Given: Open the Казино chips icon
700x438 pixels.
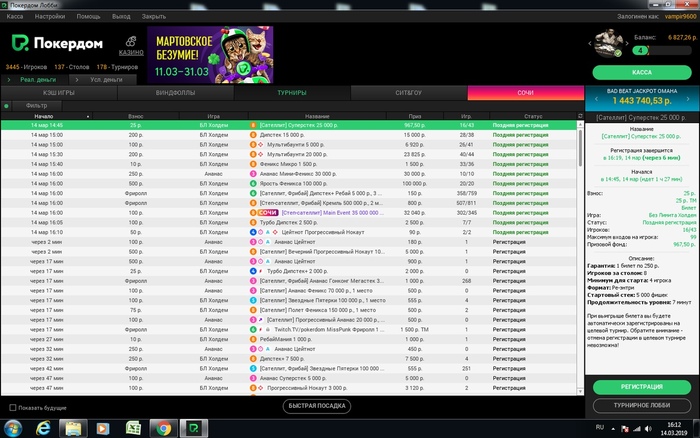Looking at the screenshot, I should (131, 42).
